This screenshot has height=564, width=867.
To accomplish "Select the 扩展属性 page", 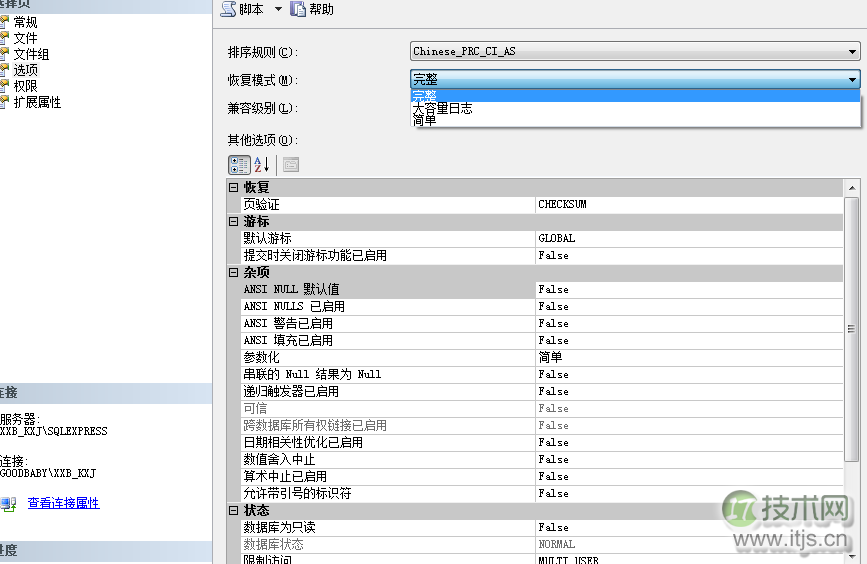I will pyautogui.click(x=37, y=102).
